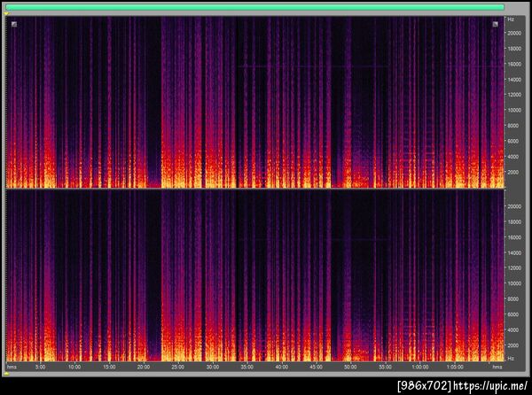The height and width of the screenshot is (395, 532).
Task: Click 45:00 on the time ruler
Action: pos(317,367)
